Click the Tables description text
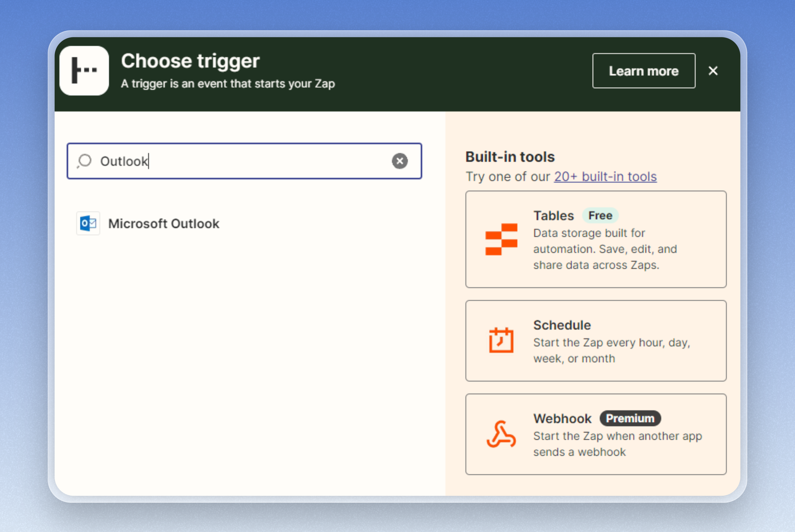The image size is (795, 532). pyautogui.click(x=605, y=249)
